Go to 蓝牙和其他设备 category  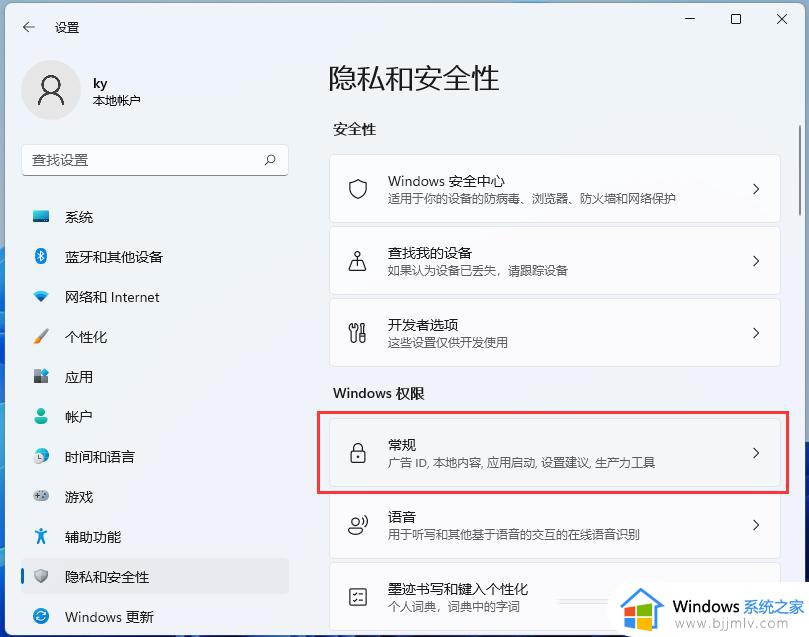pos(155,256)
